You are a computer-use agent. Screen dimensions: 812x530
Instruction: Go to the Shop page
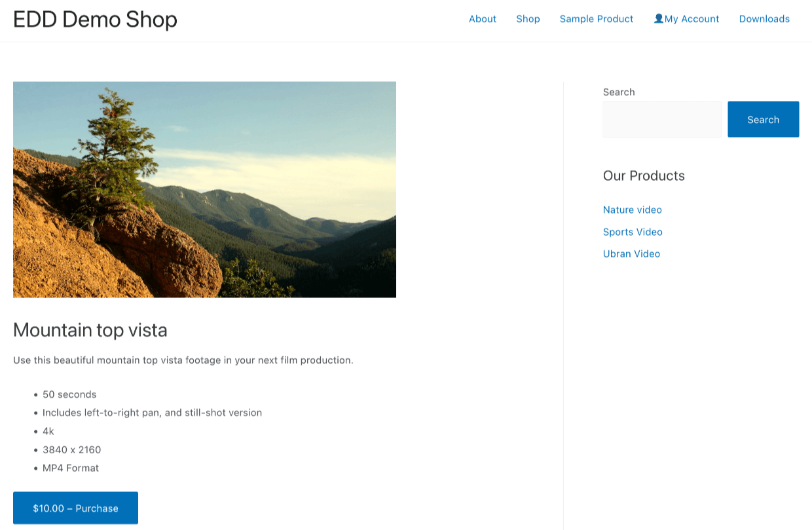pos(528,19)
